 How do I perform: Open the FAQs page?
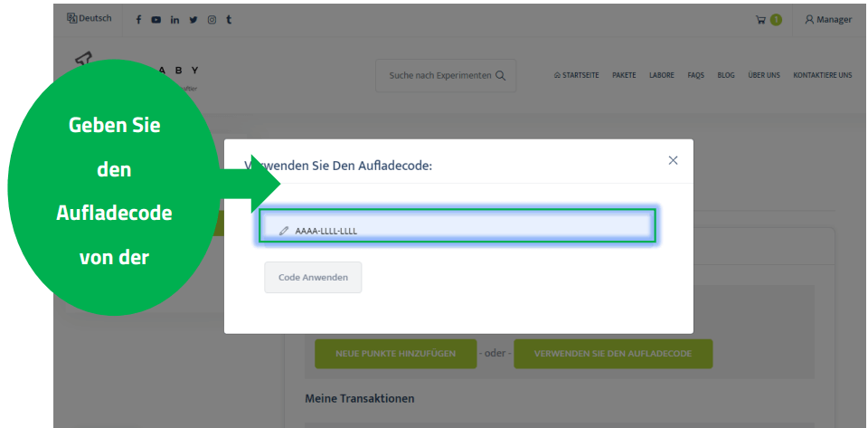coord(695,76)
